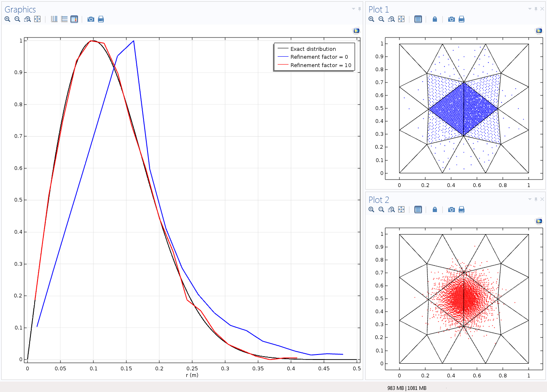
Task: Click Zoom Extents in the Graphics panel
Action: pos(38,19)
